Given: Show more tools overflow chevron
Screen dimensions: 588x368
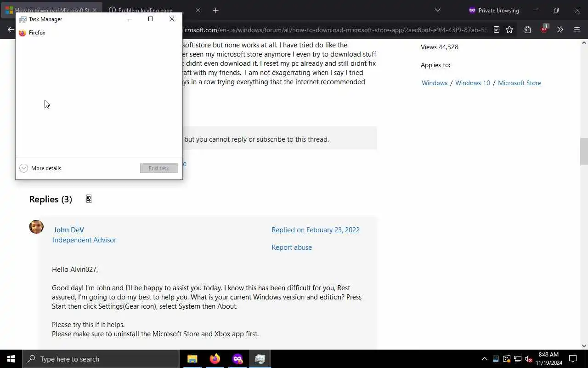Looking at the screenshot, I should coord(560,30).
